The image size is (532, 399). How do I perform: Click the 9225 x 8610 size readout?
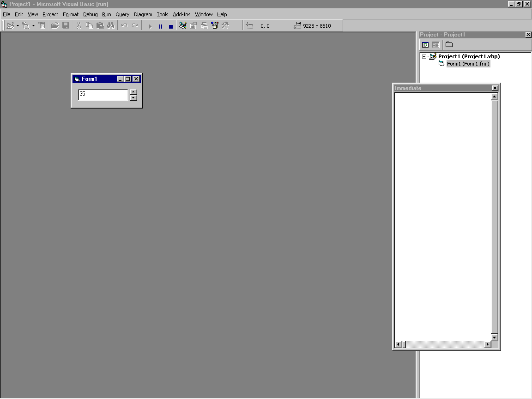(x=317, y=26)
